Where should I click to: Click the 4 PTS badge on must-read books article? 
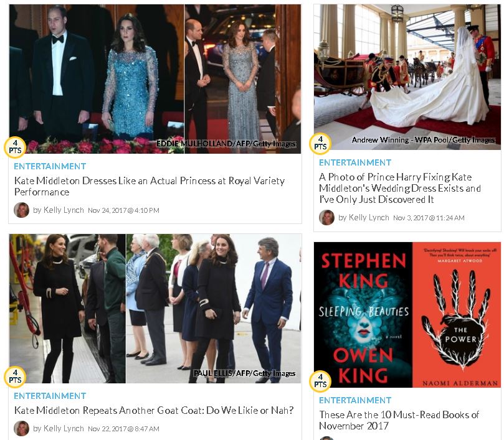(x=320, y=381)
